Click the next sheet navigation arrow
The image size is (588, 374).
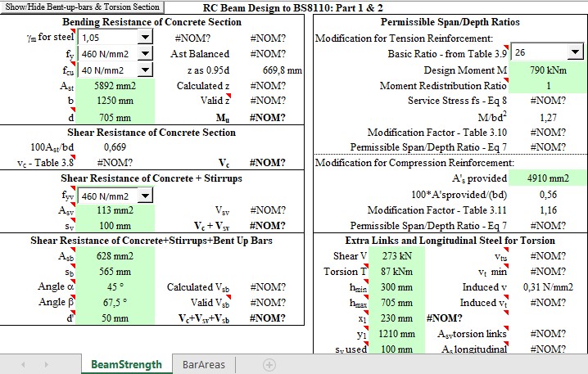47,364
